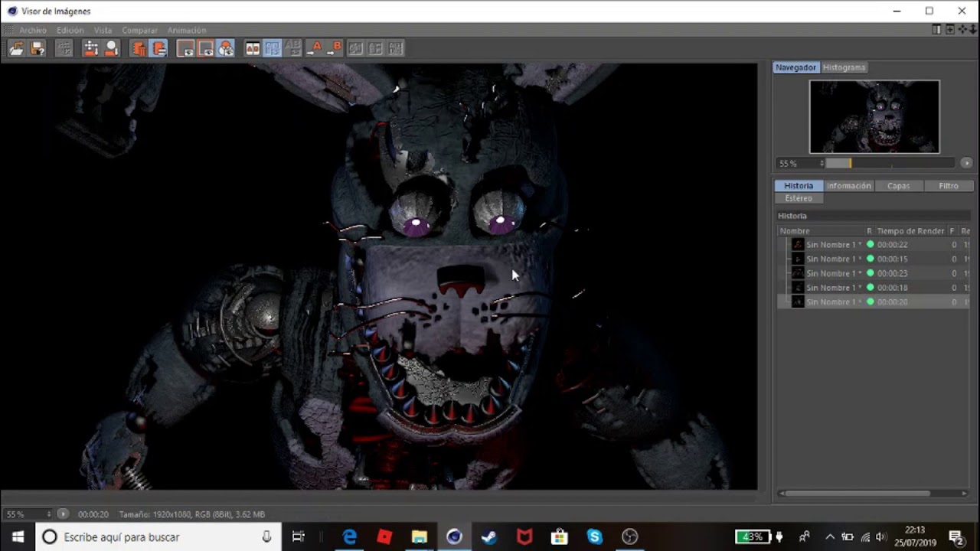Toggle the highlighted blue AB swap icon
This screenshot has width=980, height=551.
[273, 48]
